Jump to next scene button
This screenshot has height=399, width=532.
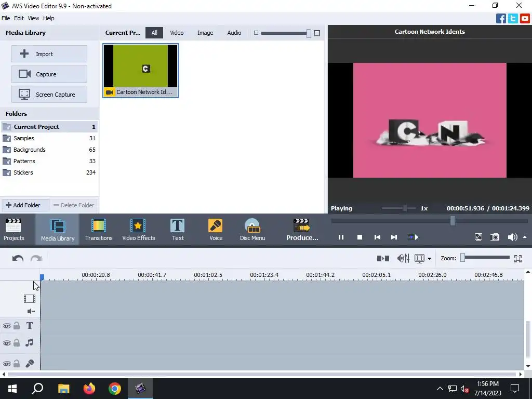pyautogui.click(x=413, y=237)
